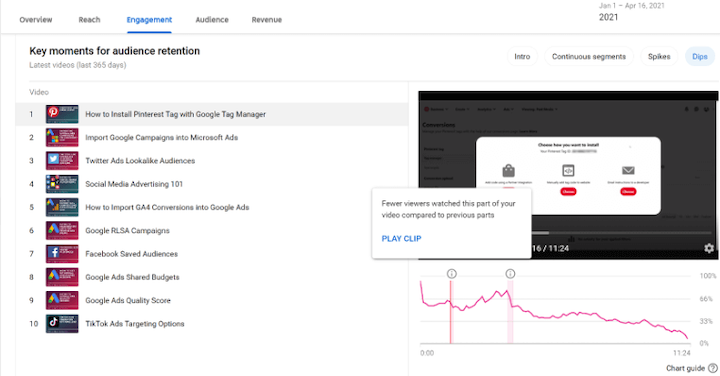This screenshot has height=376, width=720.
Task: Click 'How to Import GA4 Conversions into Google Ads'
Action: (x=167, y=207)
